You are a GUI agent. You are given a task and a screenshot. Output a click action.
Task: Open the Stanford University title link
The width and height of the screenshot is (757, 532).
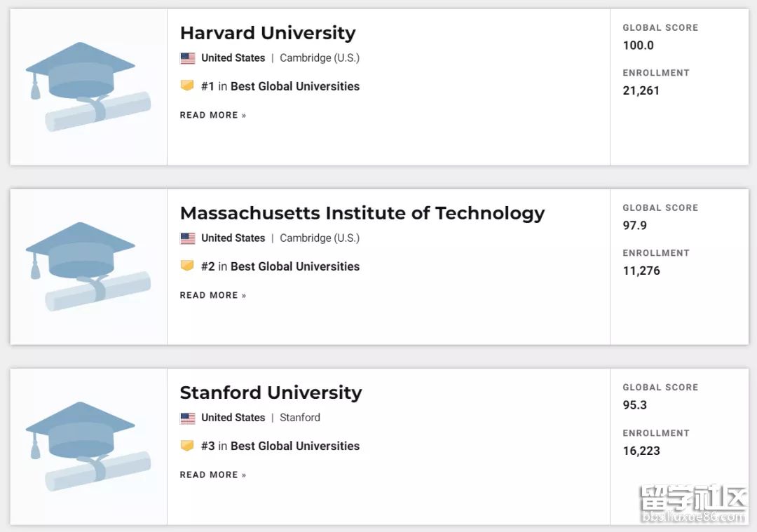(271, 393)
